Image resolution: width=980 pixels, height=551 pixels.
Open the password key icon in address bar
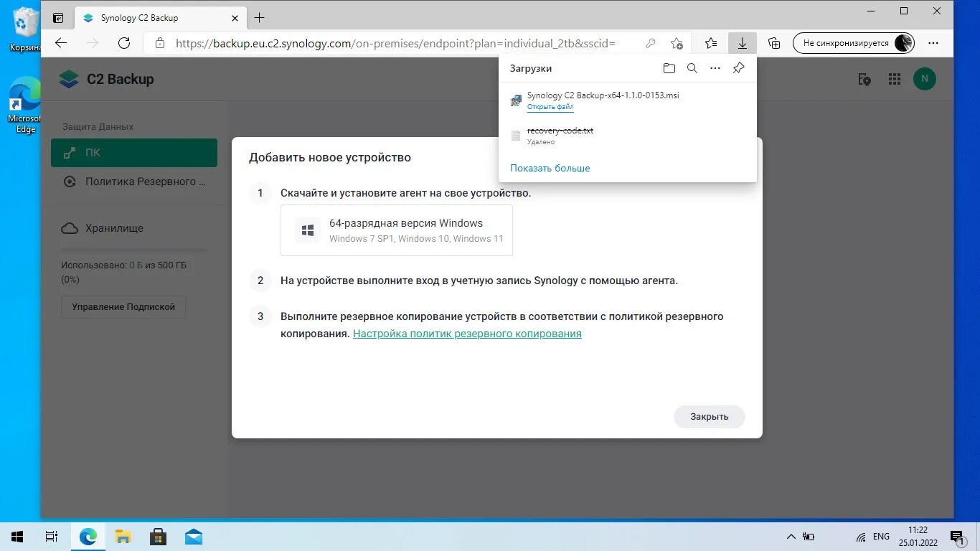(x=650, y=43)
